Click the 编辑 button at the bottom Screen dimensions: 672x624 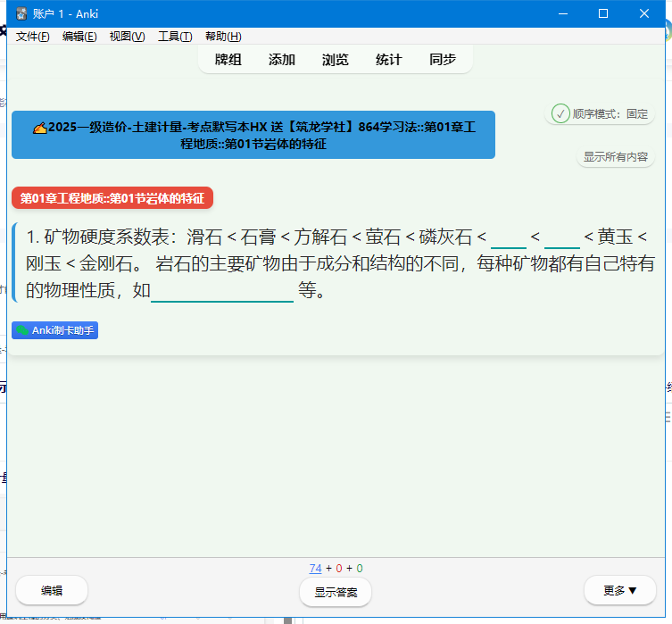click(52, 591)
